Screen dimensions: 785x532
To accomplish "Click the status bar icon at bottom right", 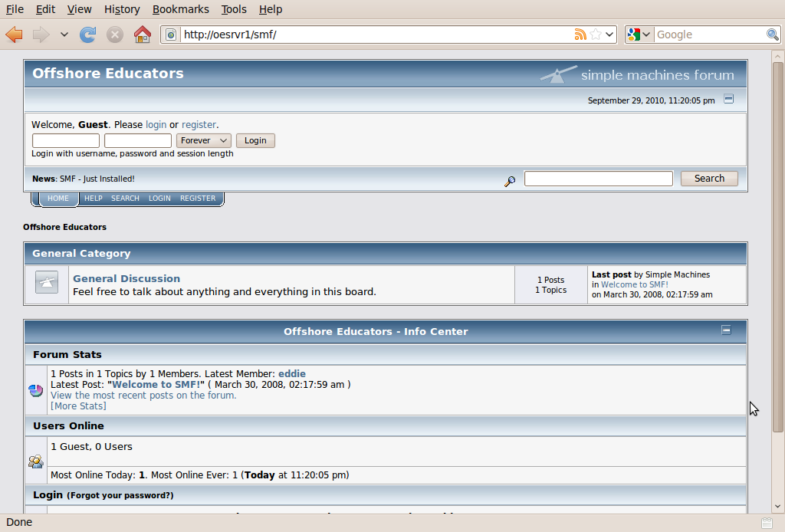I will (x=767, y=523).
